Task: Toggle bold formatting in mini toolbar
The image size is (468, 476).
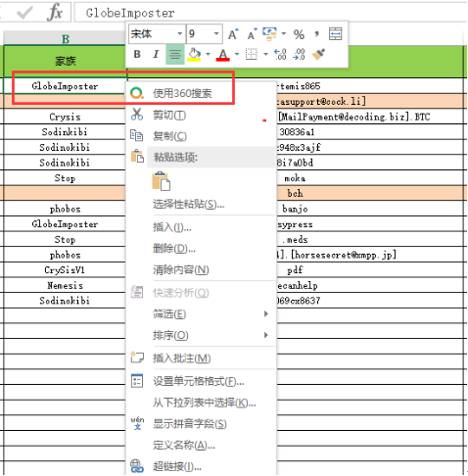Action: tap(137, 54)
